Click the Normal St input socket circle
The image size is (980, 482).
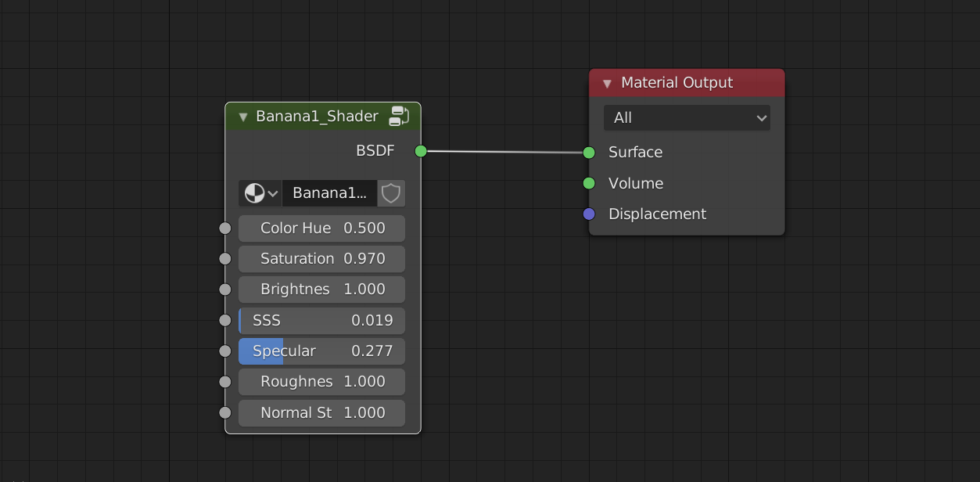[x=225, y=412]
